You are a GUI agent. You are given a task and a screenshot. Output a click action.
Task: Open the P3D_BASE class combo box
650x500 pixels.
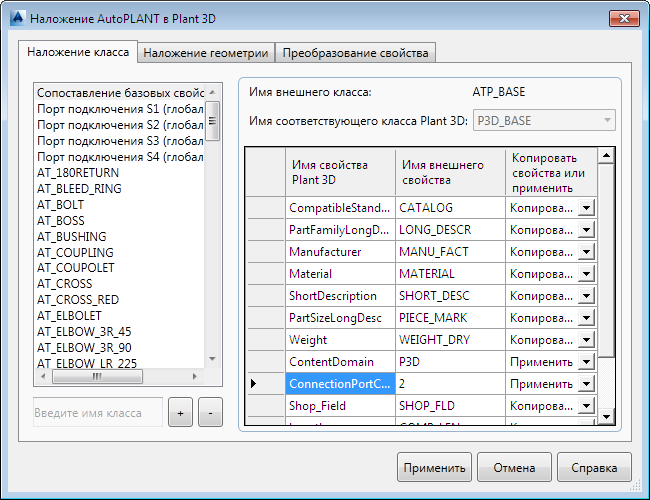tap(544, 121)
